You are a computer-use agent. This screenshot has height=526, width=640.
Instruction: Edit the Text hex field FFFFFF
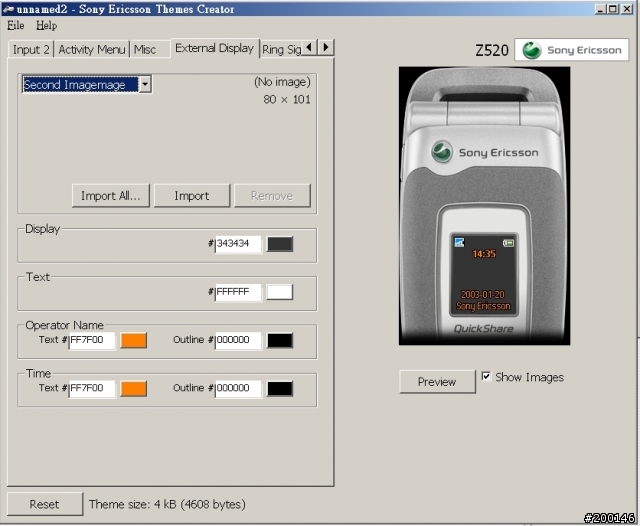point(238,292)
